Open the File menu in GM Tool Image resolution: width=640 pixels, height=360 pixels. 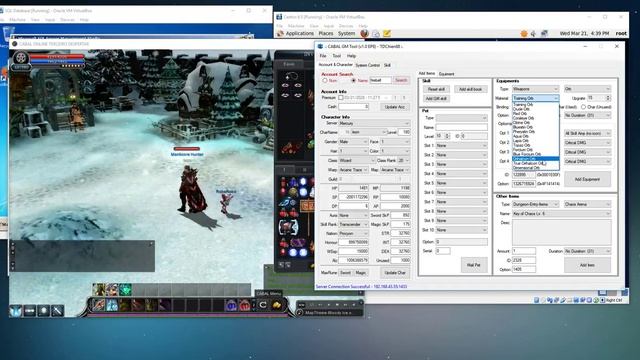coord(323,56)
